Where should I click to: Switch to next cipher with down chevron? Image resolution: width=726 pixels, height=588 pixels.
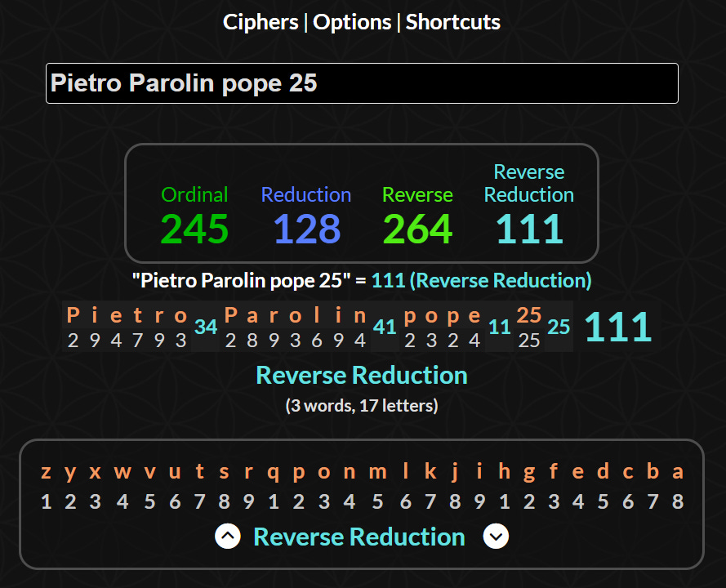coord(496,537)
